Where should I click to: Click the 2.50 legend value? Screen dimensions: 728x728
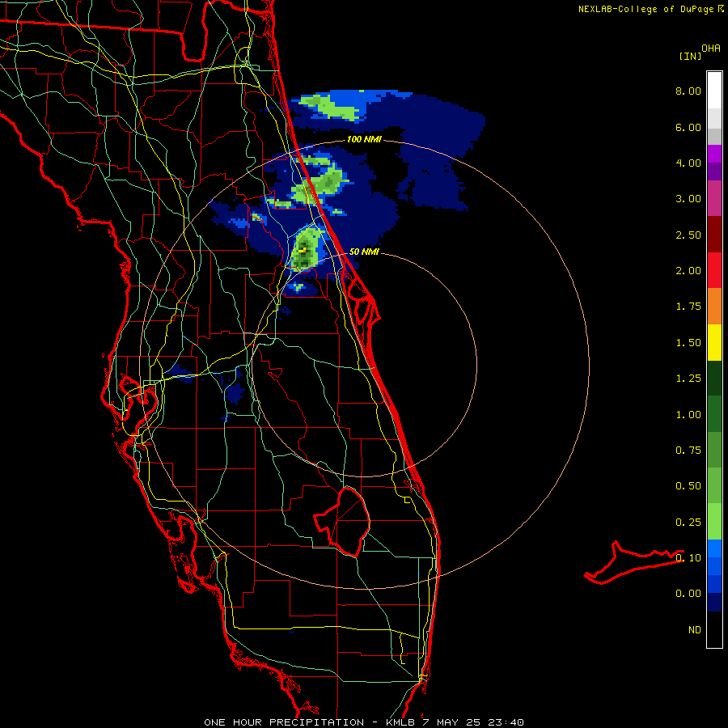point(688,235)
